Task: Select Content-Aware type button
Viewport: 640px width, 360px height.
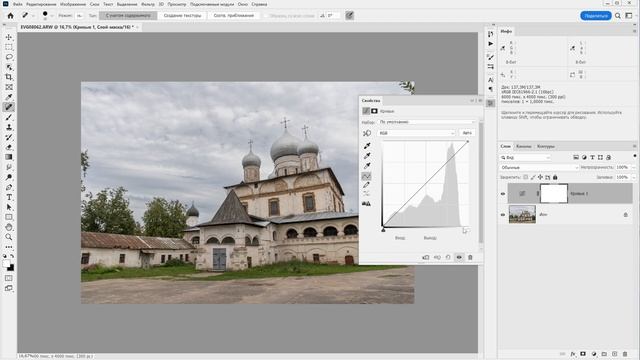Action: click(128, 16)
